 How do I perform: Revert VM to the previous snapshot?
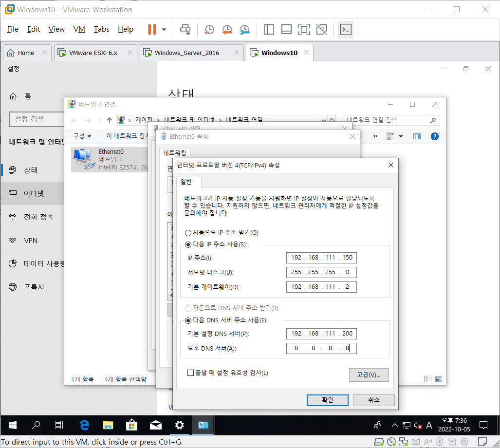point(227,29)
